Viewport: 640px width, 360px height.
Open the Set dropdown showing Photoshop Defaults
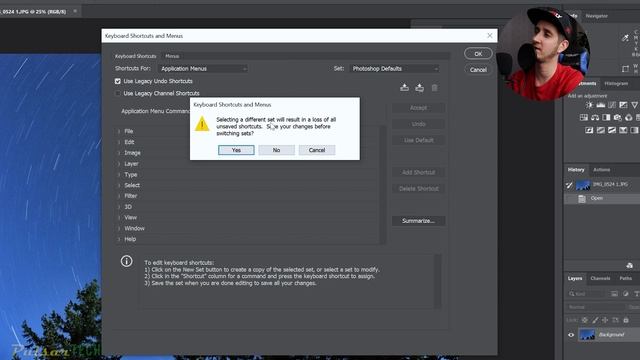pos(394,69)
